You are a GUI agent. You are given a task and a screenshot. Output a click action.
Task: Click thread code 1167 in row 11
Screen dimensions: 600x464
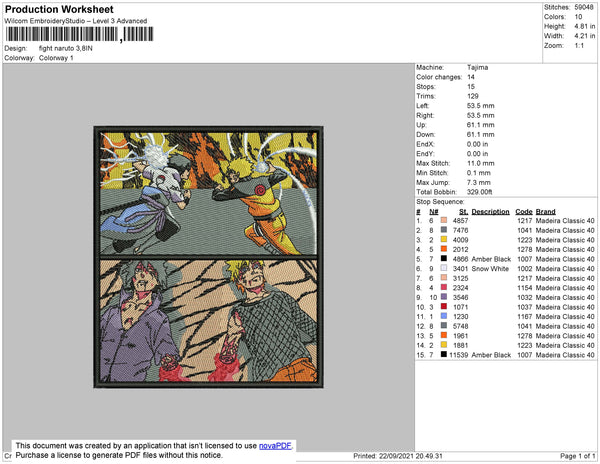525,316
